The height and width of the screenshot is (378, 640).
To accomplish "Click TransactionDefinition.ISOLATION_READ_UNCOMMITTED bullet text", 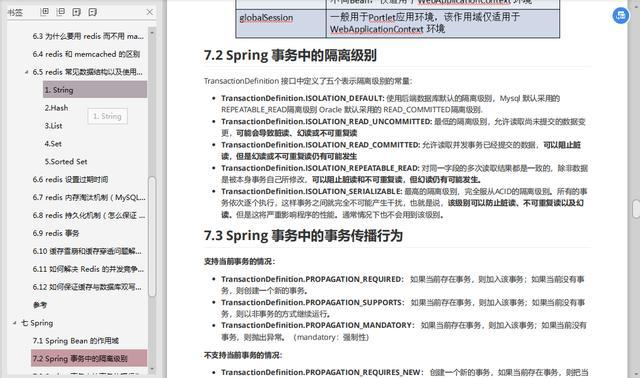I will pos(327,122).
